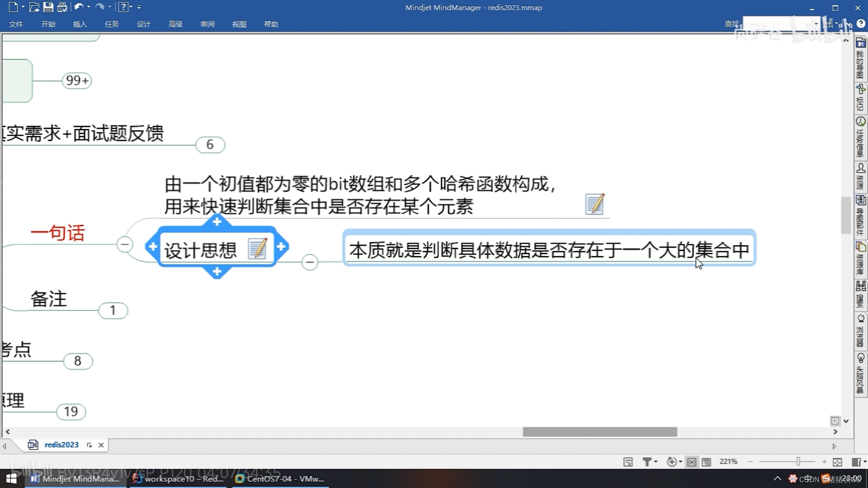This screenshot has height=488, width=868.
Task: Open the New document dropdown arrow
Action: pos(23,7)
